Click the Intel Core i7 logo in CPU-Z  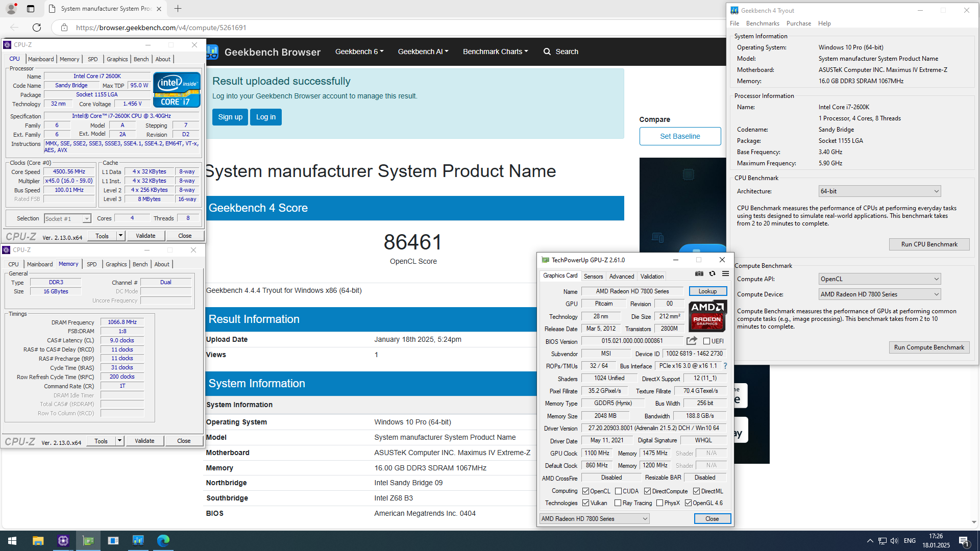177,90
